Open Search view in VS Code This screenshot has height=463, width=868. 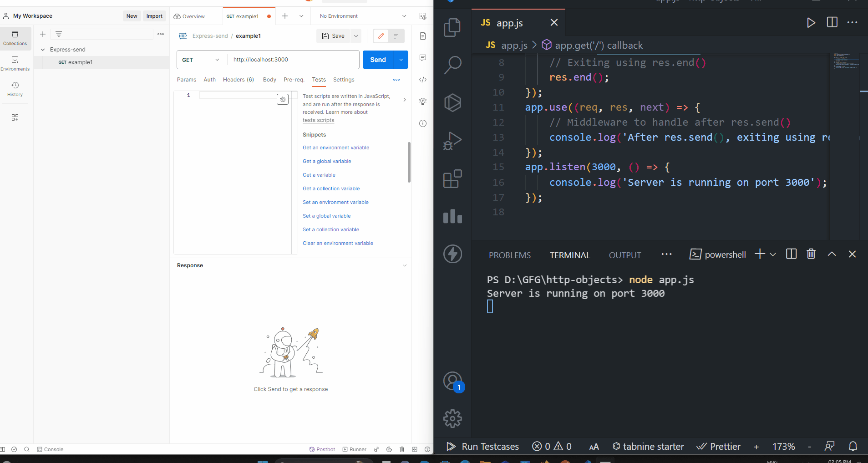pos(452,65)
